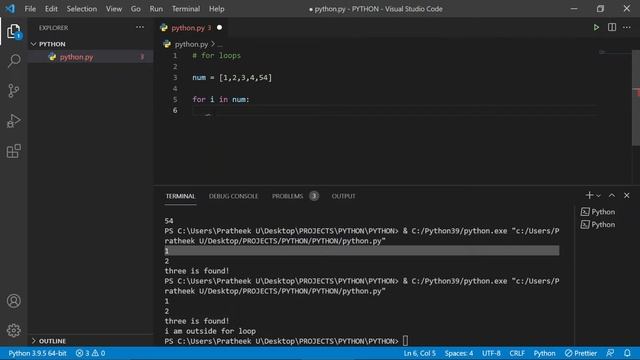Open the View menu

pos(114,9)
